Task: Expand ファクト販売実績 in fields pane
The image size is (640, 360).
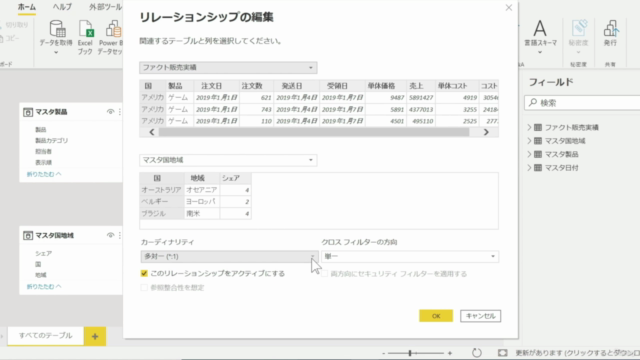Action: click(x=529, y=127)
